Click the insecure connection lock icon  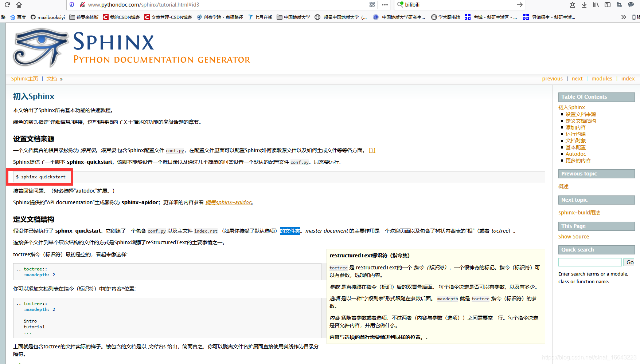[82, 5]
